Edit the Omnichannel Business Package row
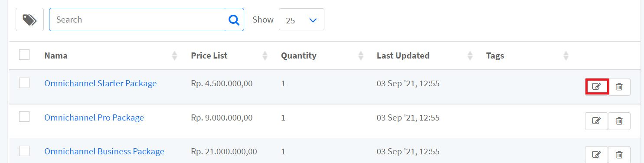 pyautogui.click(x=597, y=154)
